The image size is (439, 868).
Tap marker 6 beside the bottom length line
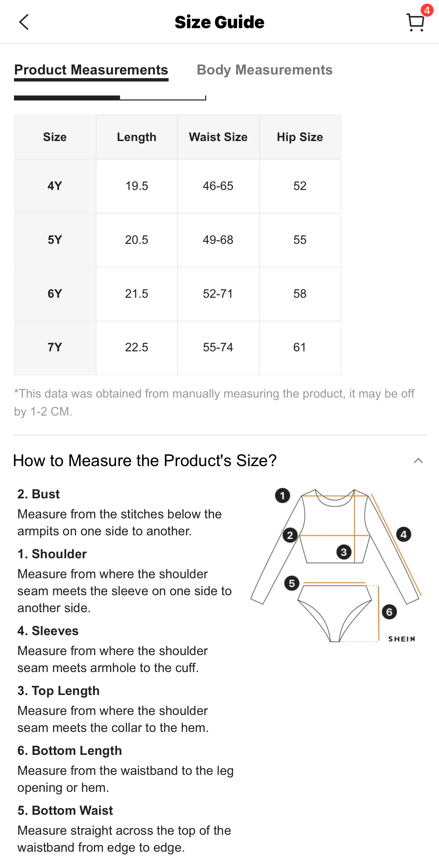(x=389, y=612)
